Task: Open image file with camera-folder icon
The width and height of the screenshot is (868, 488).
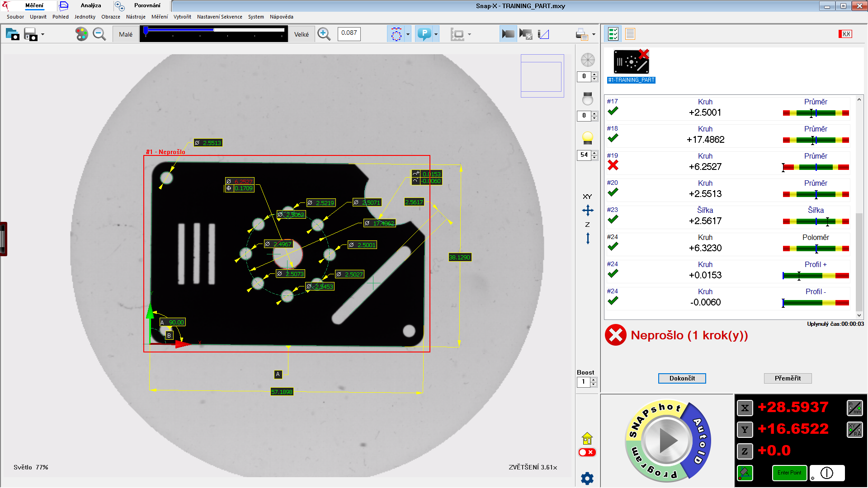Action: pyautogui.click(x=12, y=34)
